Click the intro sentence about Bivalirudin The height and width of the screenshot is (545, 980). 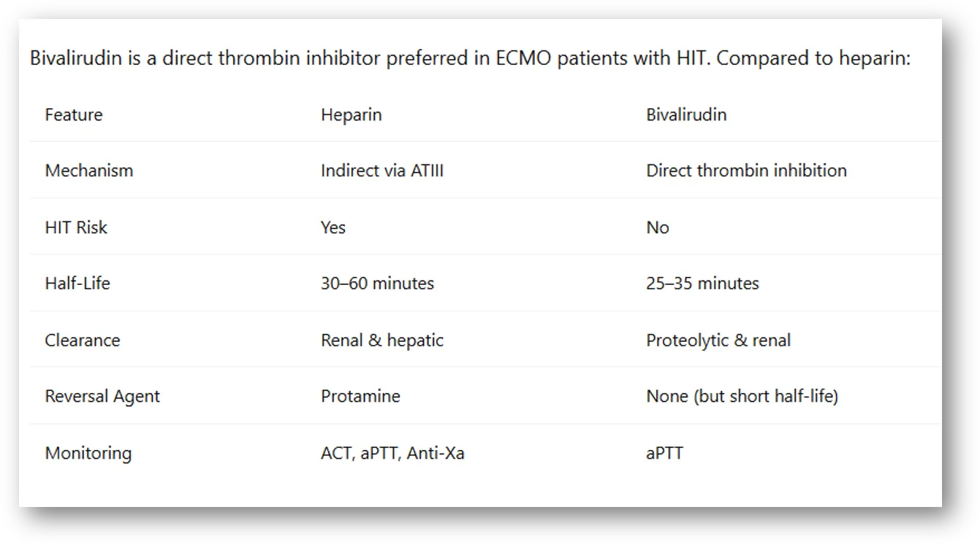470,58
